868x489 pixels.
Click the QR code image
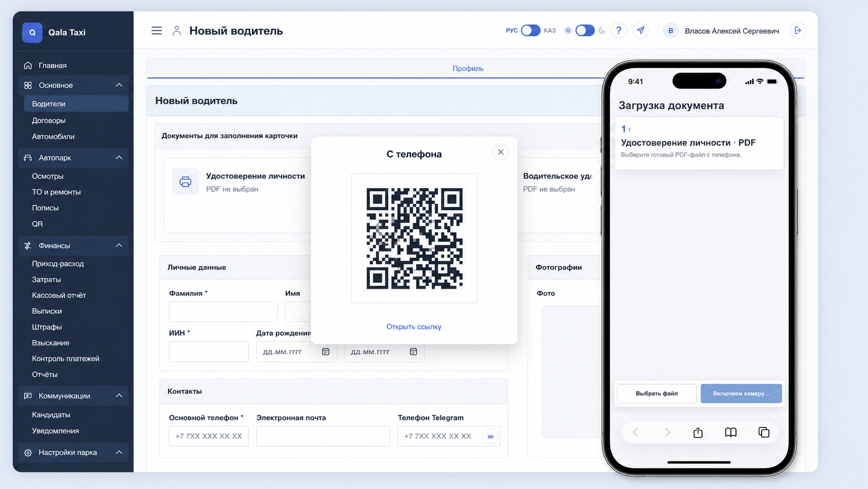point(414,239)
